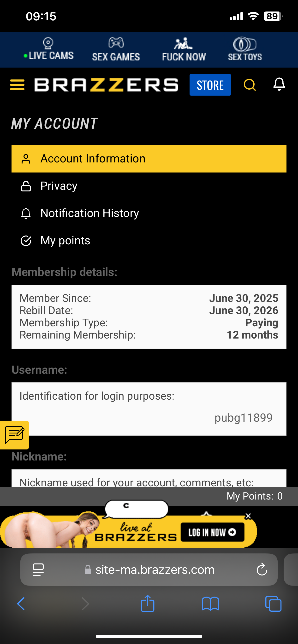Reload the page with refresh icon

tap(262, 569)
